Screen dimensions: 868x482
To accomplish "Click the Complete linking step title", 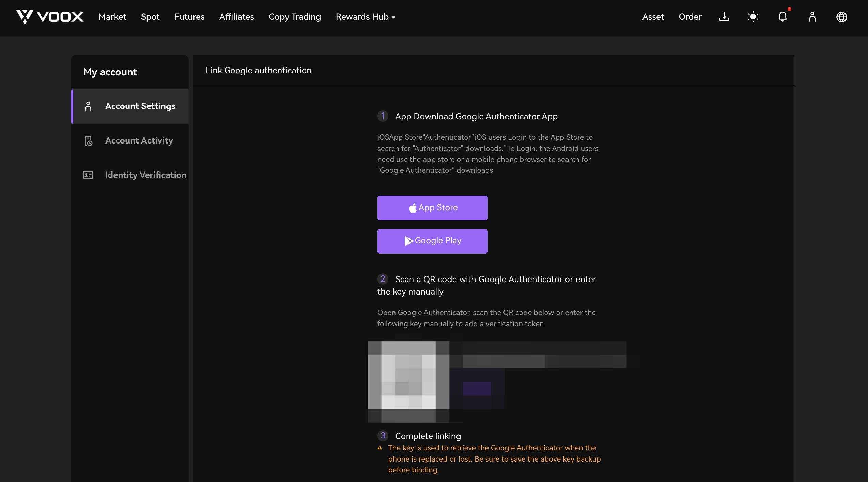I will 428,436.
